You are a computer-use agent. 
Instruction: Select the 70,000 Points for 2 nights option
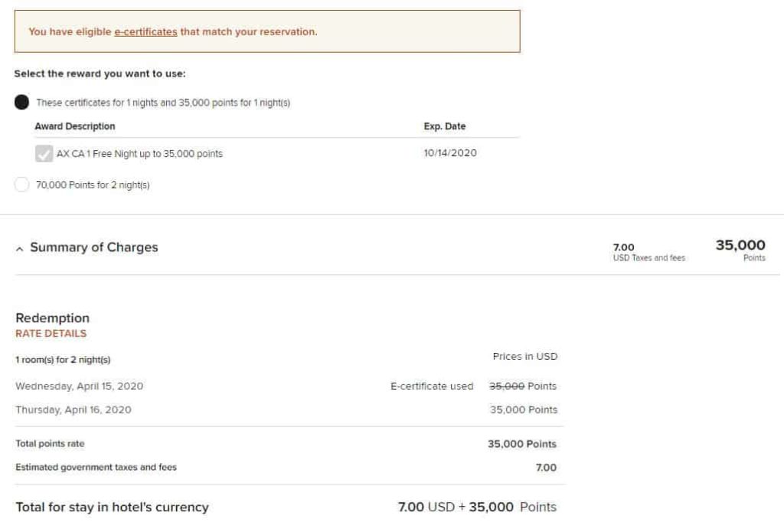21,183
